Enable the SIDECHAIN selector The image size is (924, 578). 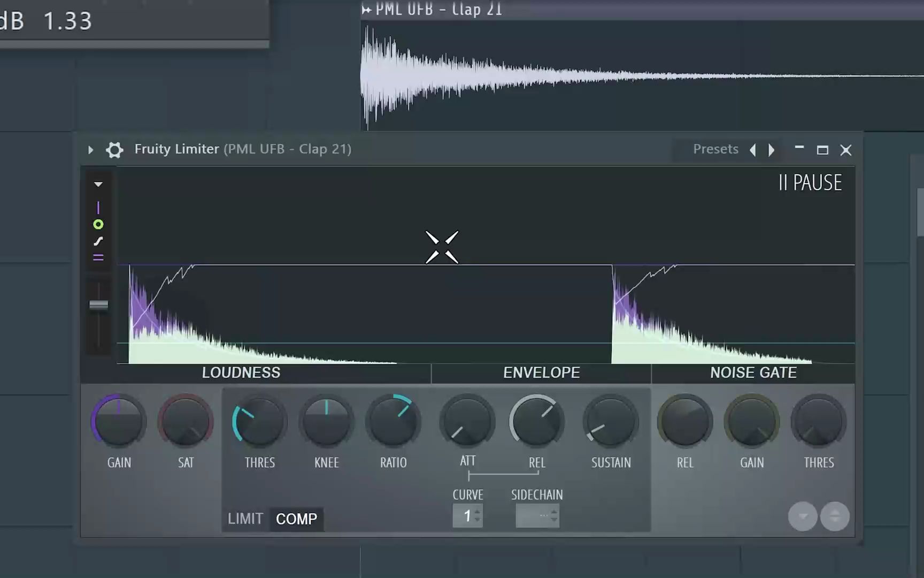pos(537,515)
